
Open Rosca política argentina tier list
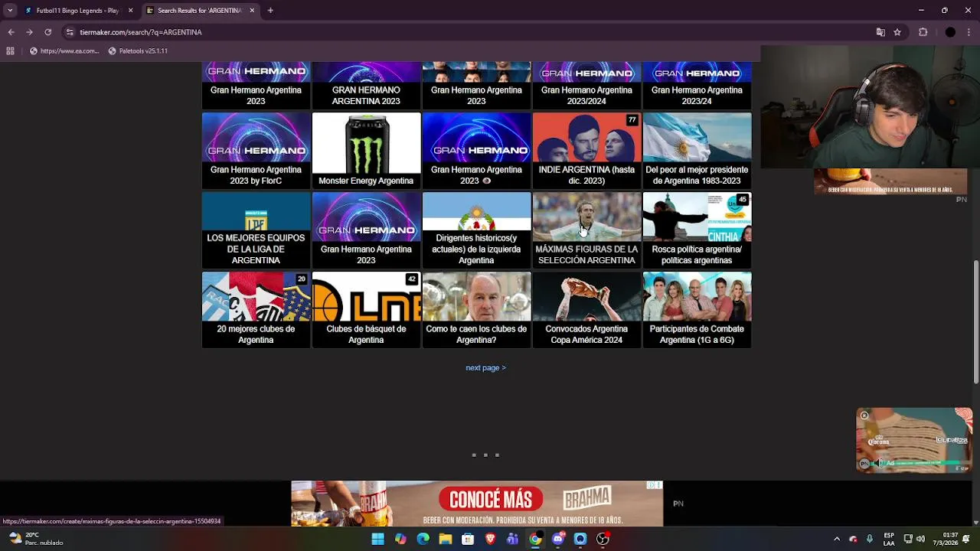pyautogui.click(x=697, y=230)
